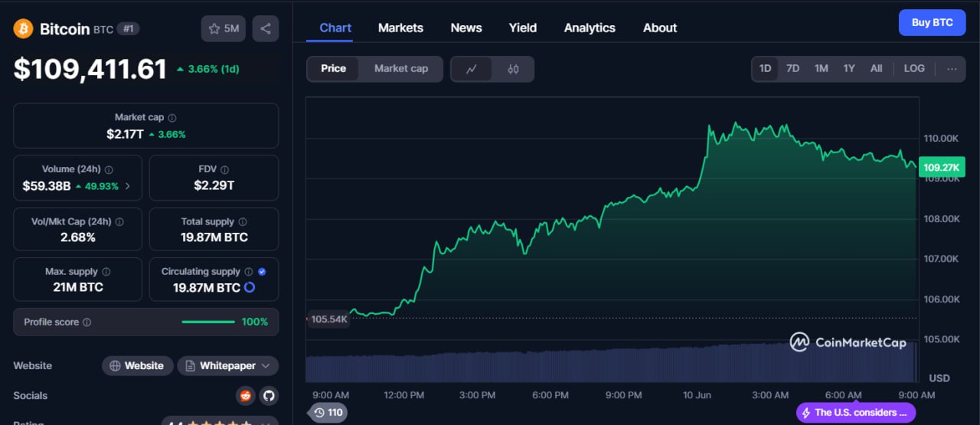Select the Market cap toggle
Viewport: 980px width, 425px height.
(401, 69)
